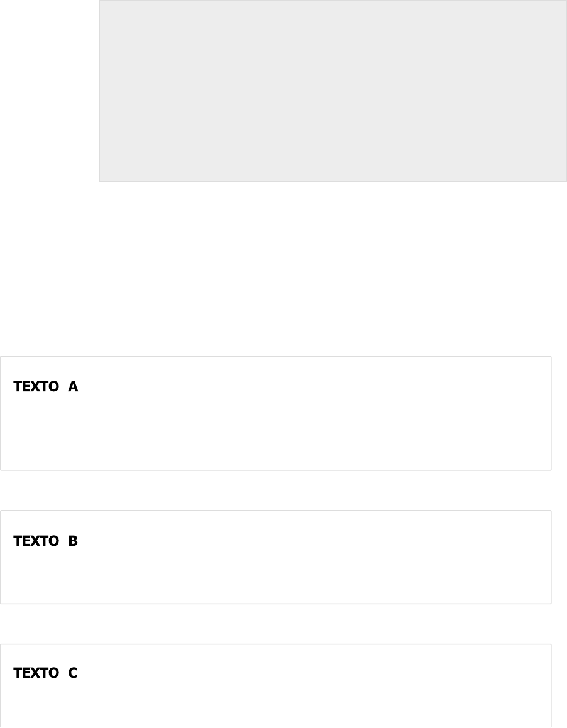The image size is (567, 728).
Task: Click the large gray panel at top
Action: click(x=333, y=90)
